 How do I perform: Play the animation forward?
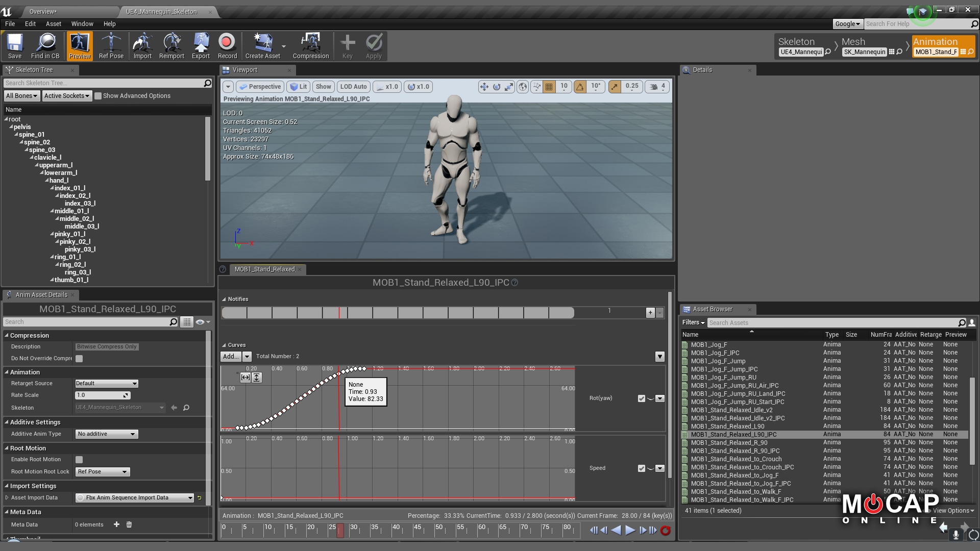point(630,530)
